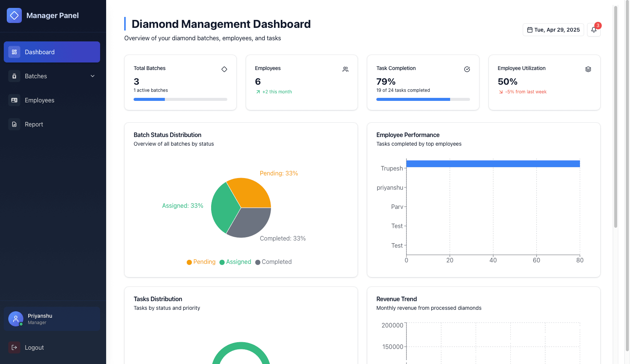The height and width of the screenshot is (364, 630).
Task: Click '1 active batches' text
Action: [151, 90]
